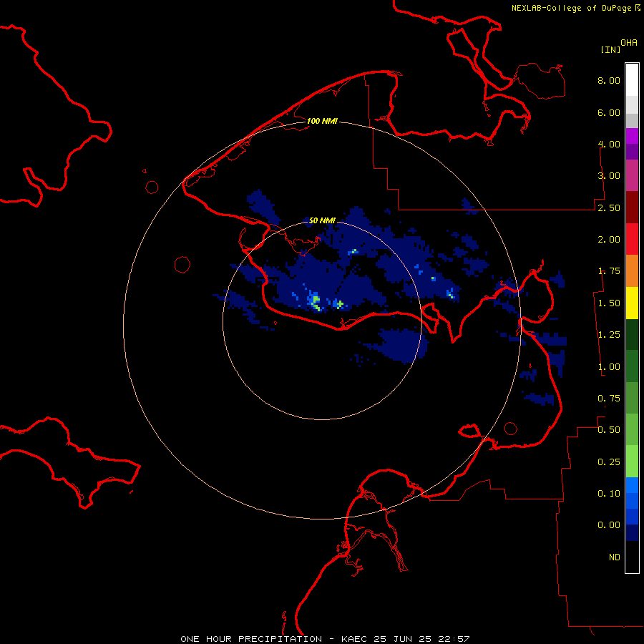Select the 0.25 legend value
This screenshot has width=644, height=644.
point(609,462)
